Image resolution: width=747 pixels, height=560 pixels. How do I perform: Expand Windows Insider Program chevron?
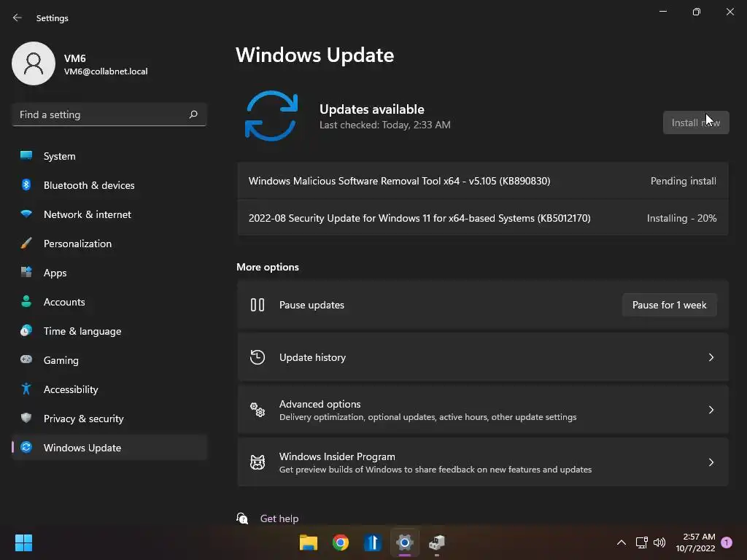coord(711,462)
